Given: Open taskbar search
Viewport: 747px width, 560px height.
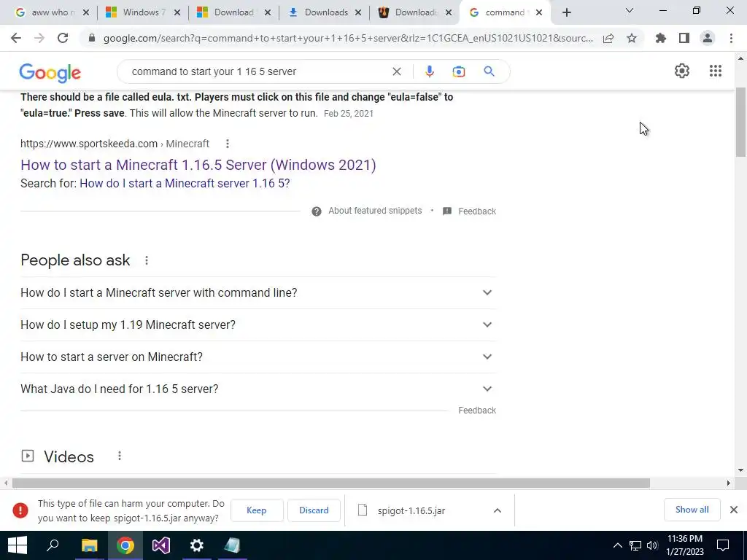Looking at the screenshot, I should point(53,545).
